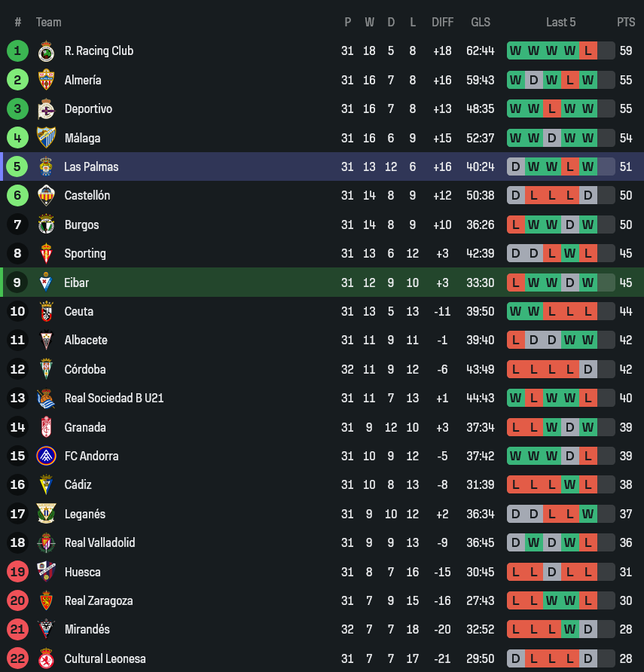This screenshot has width=644, height=672.
Task: Sort table by PTS column header
Action: (626, 22)
